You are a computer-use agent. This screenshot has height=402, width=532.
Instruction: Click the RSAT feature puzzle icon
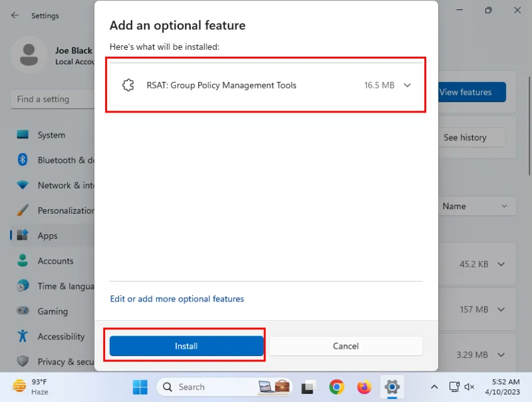(128, 85)
